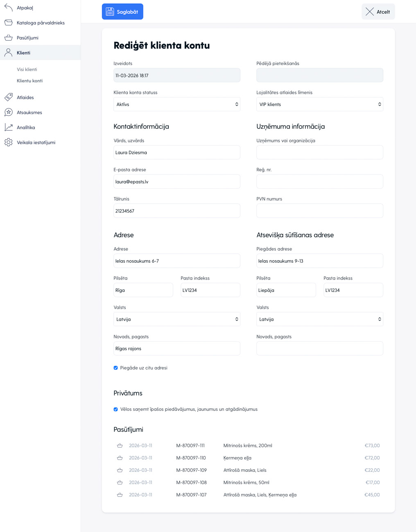The image size is (416, 532).
Task: Click the Atcelt button
Action: pyautogui.click(x=378, y=12)
